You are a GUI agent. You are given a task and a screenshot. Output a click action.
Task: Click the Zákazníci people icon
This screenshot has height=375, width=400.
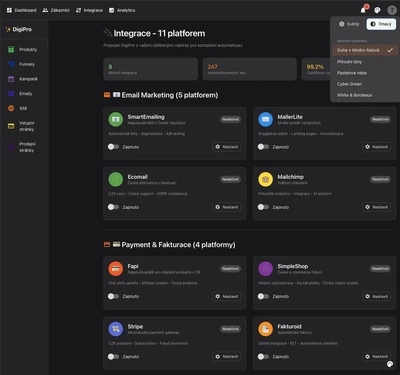click(x=45, y=10)
